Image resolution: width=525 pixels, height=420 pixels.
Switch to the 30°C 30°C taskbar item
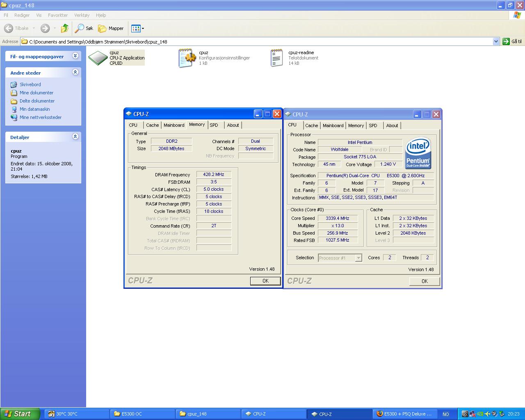point(77,414)
